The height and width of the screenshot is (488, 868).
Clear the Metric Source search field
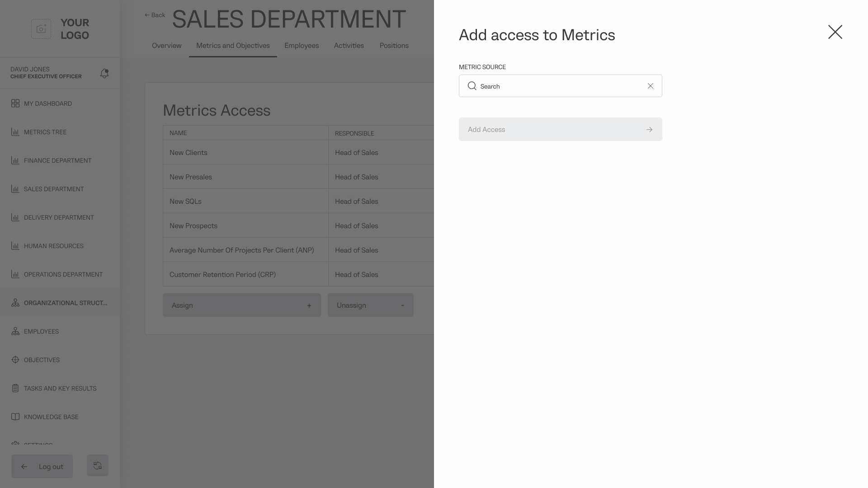click(x=650, y=86)
